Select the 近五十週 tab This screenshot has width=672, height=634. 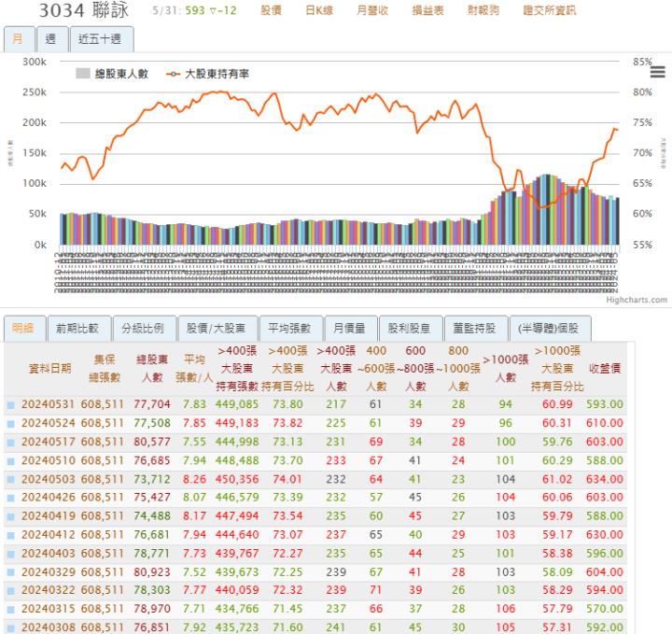click(x=101, y=38)
